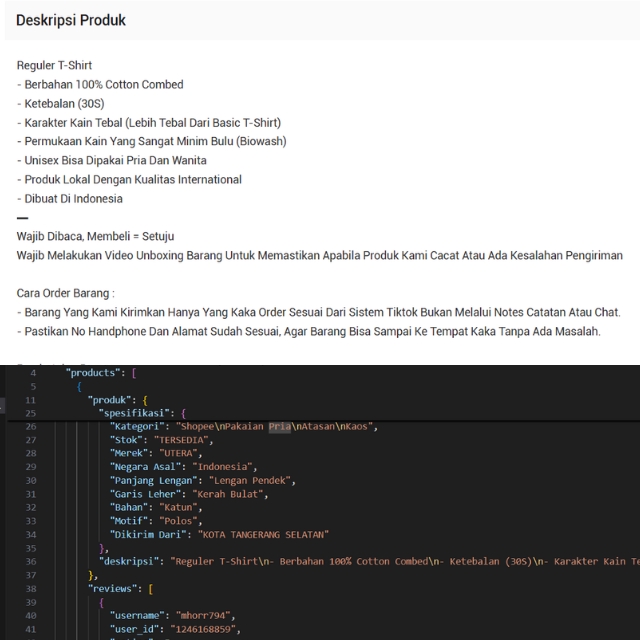Click the "UTERA" Merek value
The image size is (640, 640).
point(181,454)
